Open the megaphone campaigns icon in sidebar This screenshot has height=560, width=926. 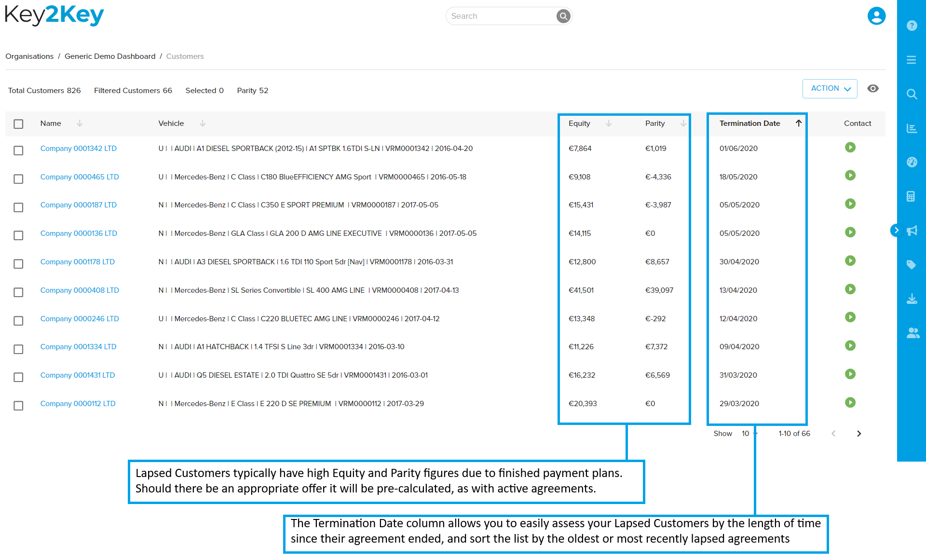tap(912, 231)
